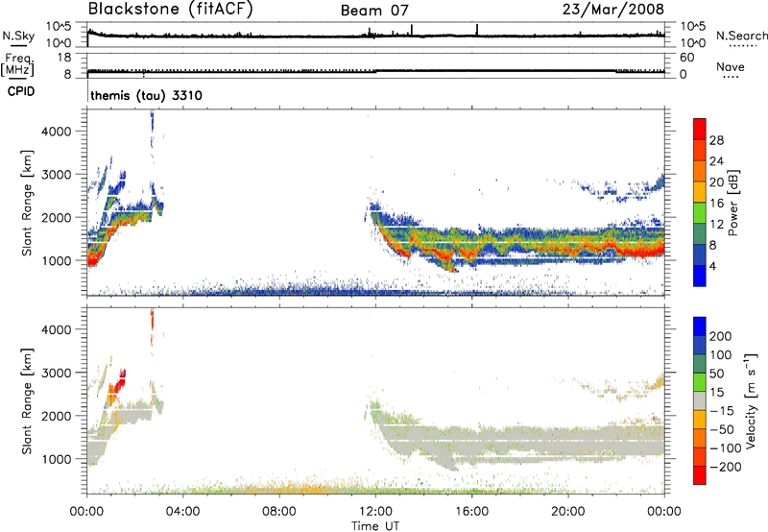Screen dimensions: 768x532
Task: Click the '-15' tick on the velocity colorbar
Action: 722,410
